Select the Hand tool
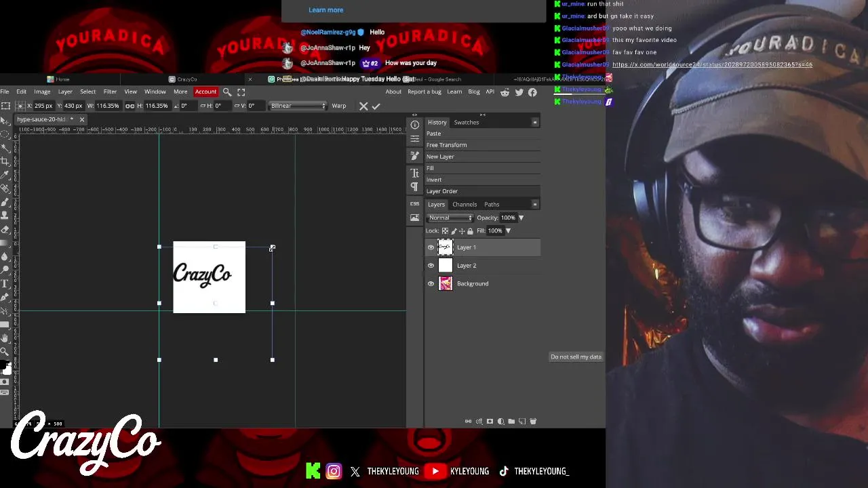 (5, 338)
